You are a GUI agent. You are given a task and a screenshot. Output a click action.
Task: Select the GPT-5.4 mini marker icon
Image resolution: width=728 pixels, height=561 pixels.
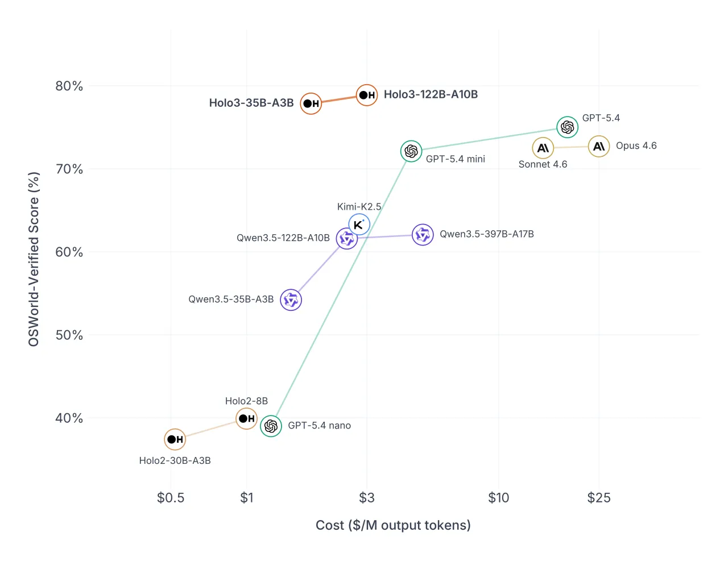(411, 151)
